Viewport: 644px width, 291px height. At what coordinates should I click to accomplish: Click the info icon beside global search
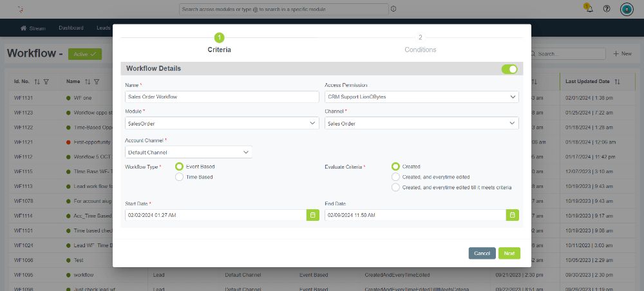393,9
